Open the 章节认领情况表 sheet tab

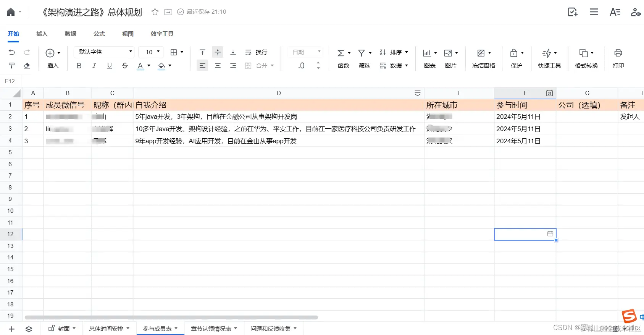click(214, 329)
